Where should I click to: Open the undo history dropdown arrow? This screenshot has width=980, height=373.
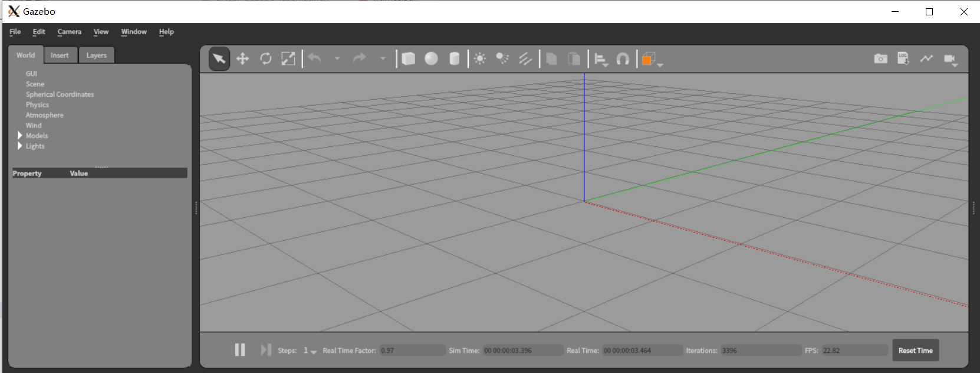(x=337, y=58)
